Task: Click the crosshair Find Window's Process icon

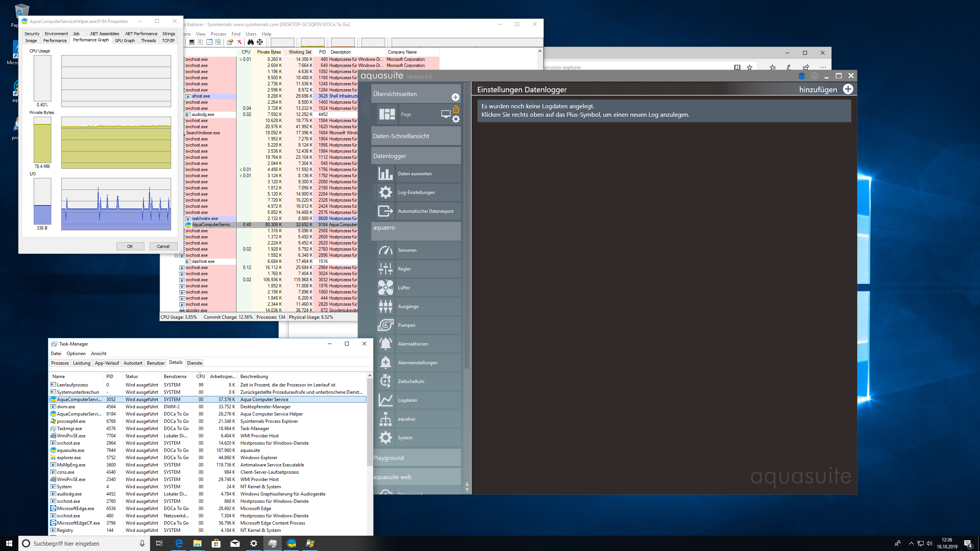Action: pos(260,42)
